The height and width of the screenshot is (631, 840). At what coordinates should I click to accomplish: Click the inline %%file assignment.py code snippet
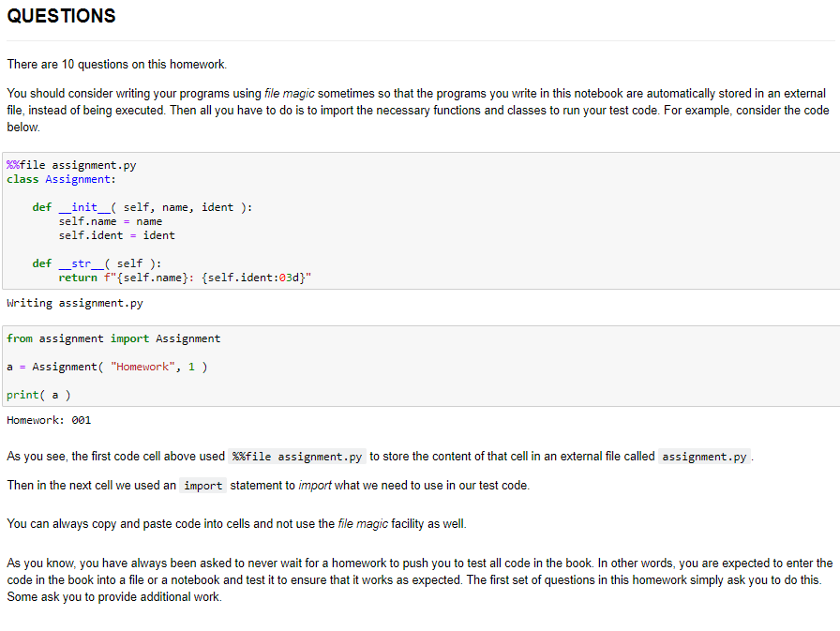tap(300, 457)
